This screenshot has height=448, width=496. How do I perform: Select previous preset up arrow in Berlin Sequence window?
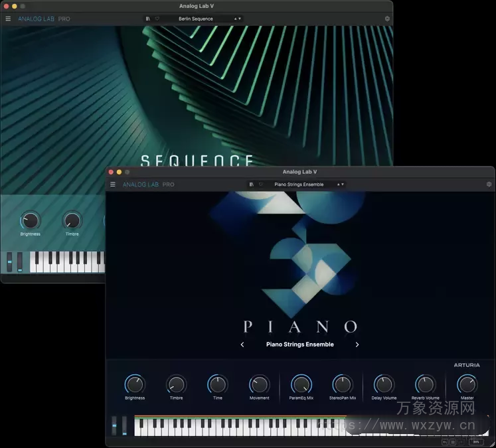235,19
